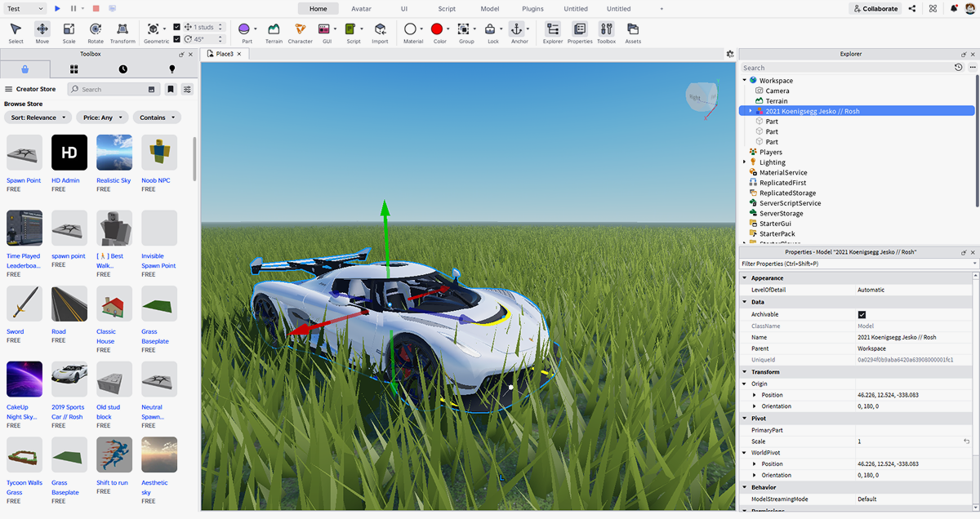Switch to the Model ribbon tab

pyautogui.click(x=490, y=8)
